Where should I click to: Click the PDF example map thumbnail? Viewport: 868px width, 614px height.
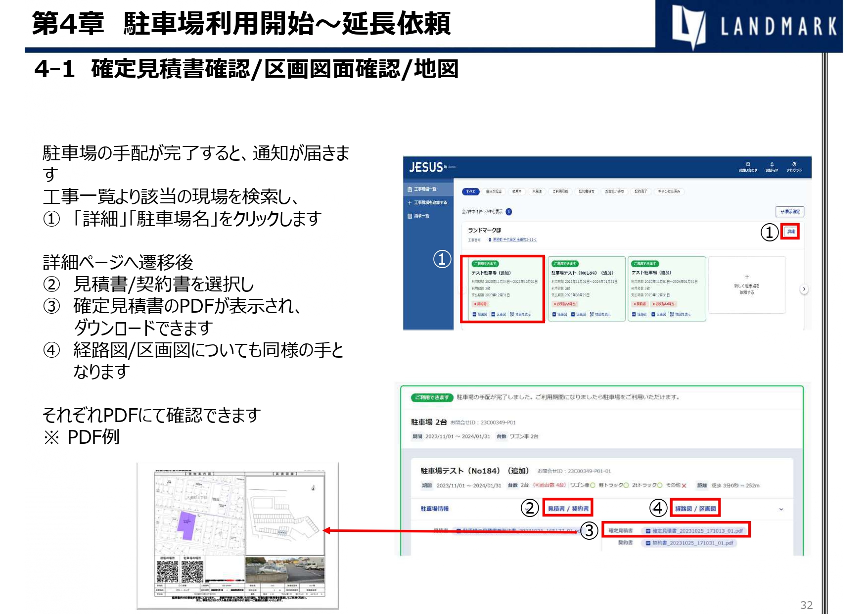(238, 535)
